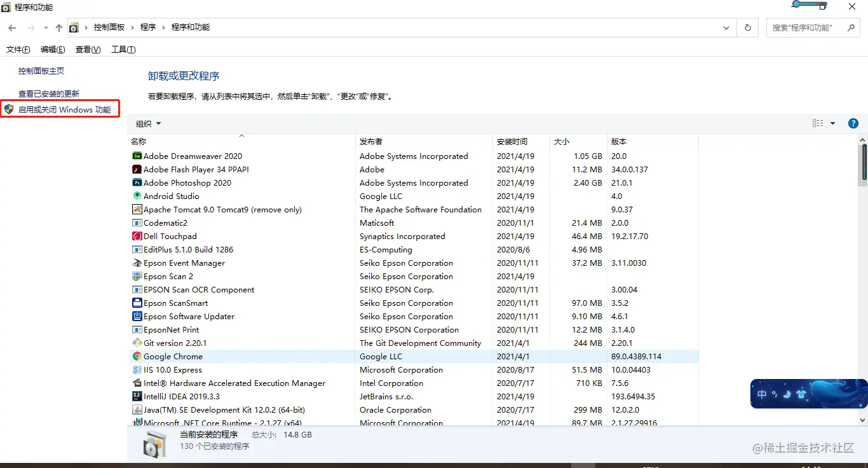Click the IntelliJ IDEA 2019.3.3 icon
The width and height of the screenshot is (868, 468).
137,396
